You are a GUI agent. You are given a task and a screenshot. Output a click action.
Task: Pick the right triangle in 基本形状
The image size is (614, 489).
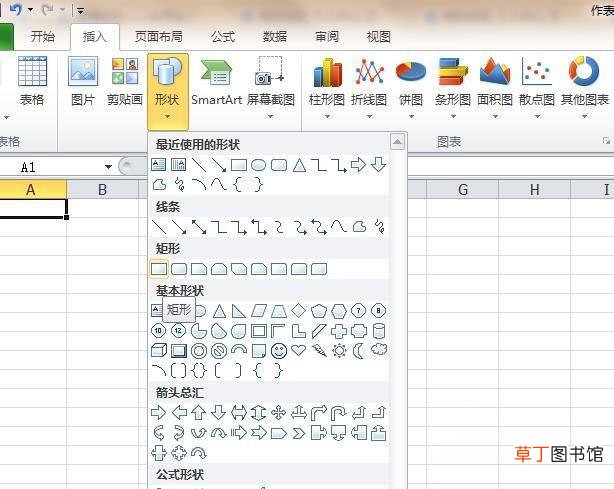tap(239, 311)
